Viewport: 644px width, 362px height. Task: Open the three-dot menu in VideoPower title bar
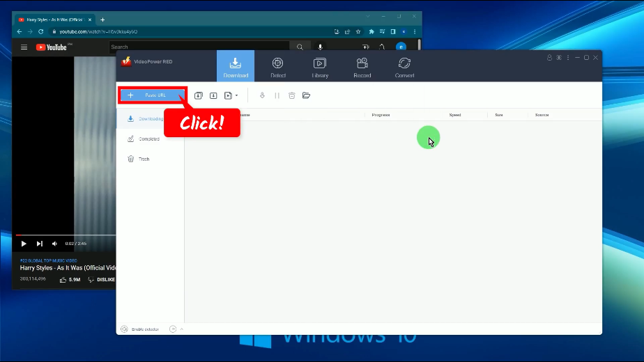(x=568, y=58)
